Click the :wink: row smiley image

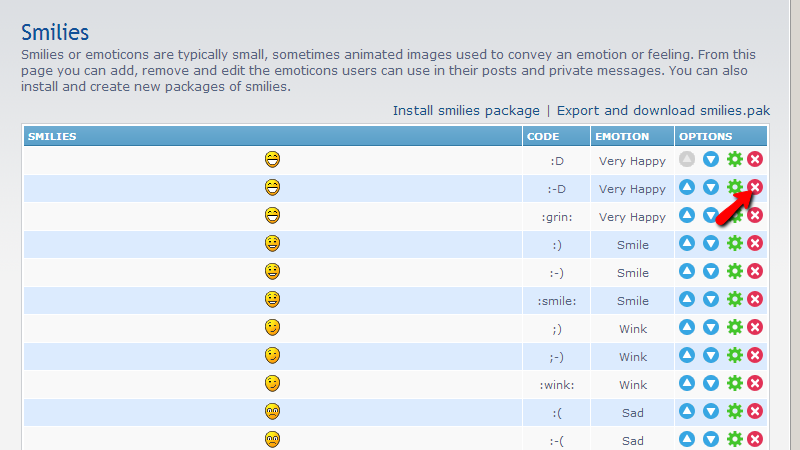pos(272,383)
